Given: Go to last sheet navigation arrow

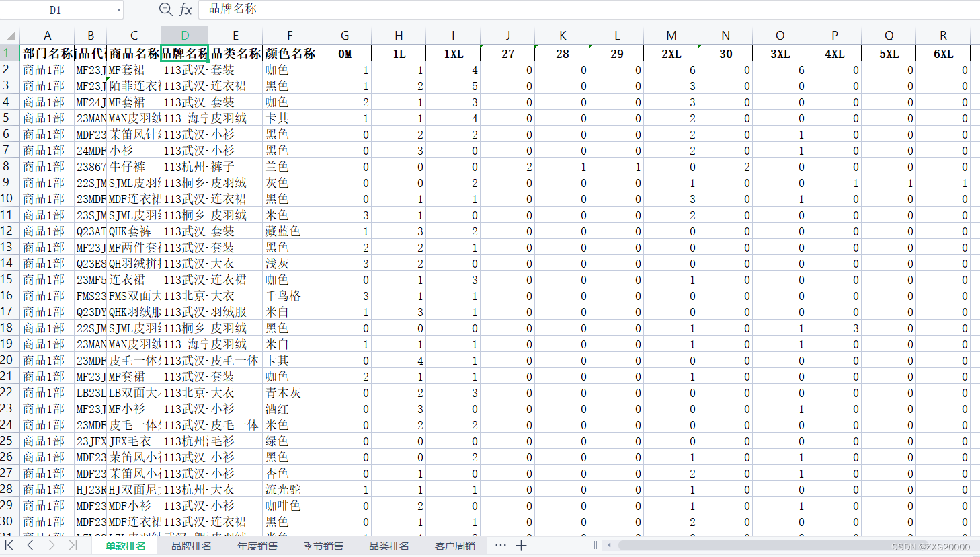Looking at the screenshot, I should coord(72,546).
